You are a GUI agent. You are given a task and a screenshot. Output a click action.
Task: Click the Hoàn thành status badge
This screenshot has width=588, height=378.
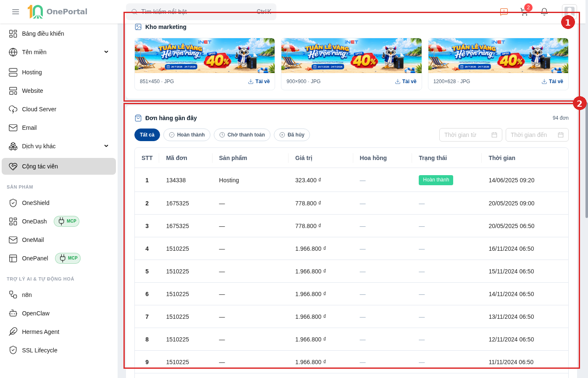(x=436, y=180)
